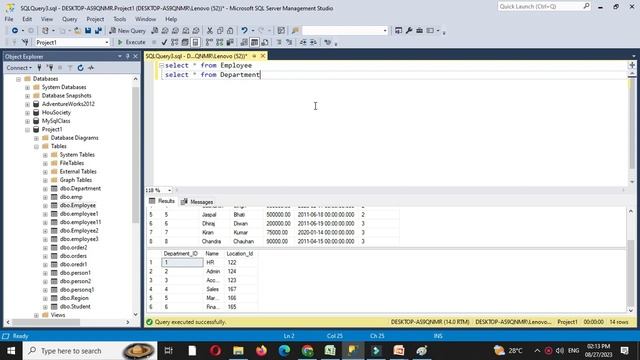The height and width of the screenshot is (360, 640).
Task: Click the Save All icon
Action: tap(98, 31)
